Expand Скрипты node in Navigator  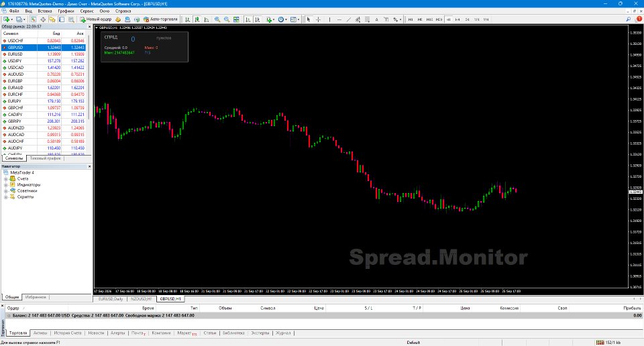tap(6, 197)
